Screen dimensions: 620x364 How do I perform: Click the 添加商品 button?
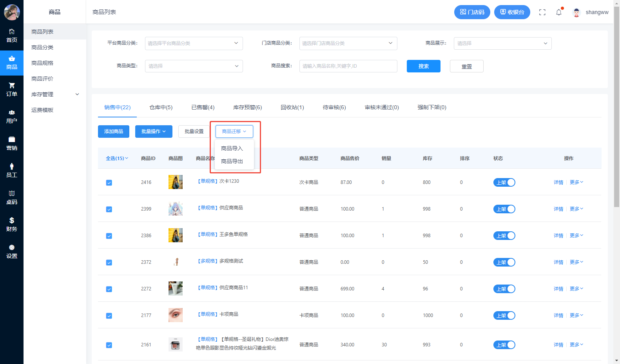coord(114,132)
